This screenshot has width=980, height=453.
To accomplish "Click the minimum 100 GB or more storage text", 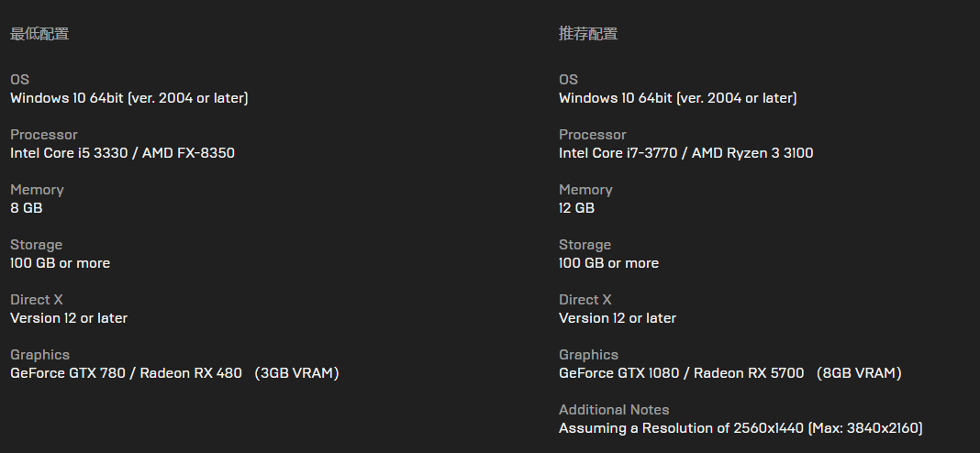I will pos(60,263).
